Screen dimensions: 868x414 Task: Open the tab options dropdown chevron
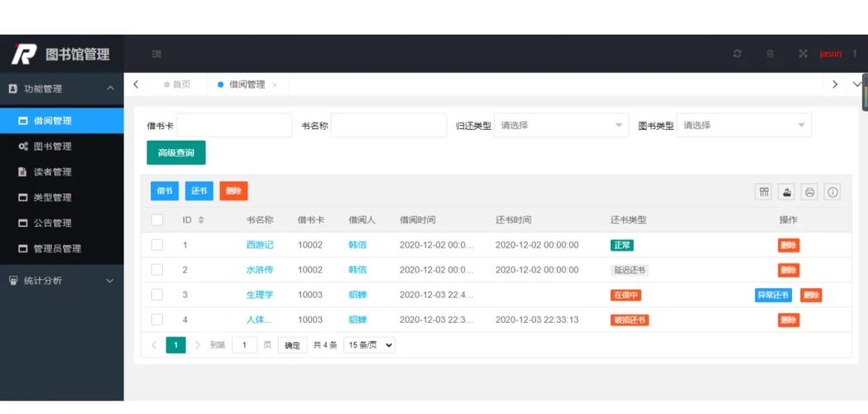[857, 84]
